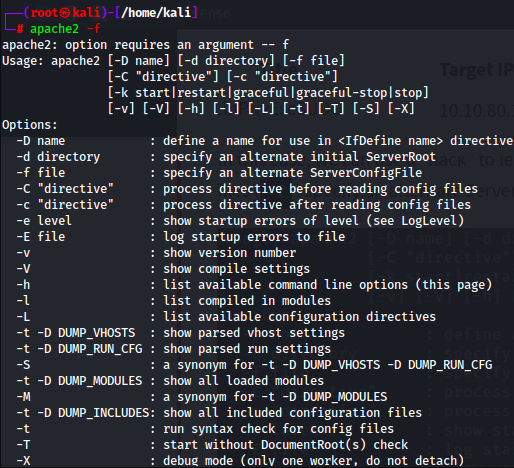The height and width of the screenshot is (468, 514).
Task: Click 'log startup errors to file'
Action: 254,237
